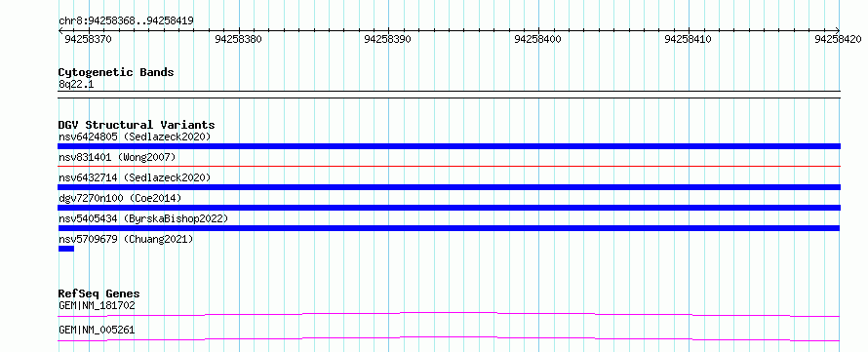The height and width of the screenshot is (352, 868).
Task: Click the magenta line for GEM|NM_181702
Action: coord(449,314)
